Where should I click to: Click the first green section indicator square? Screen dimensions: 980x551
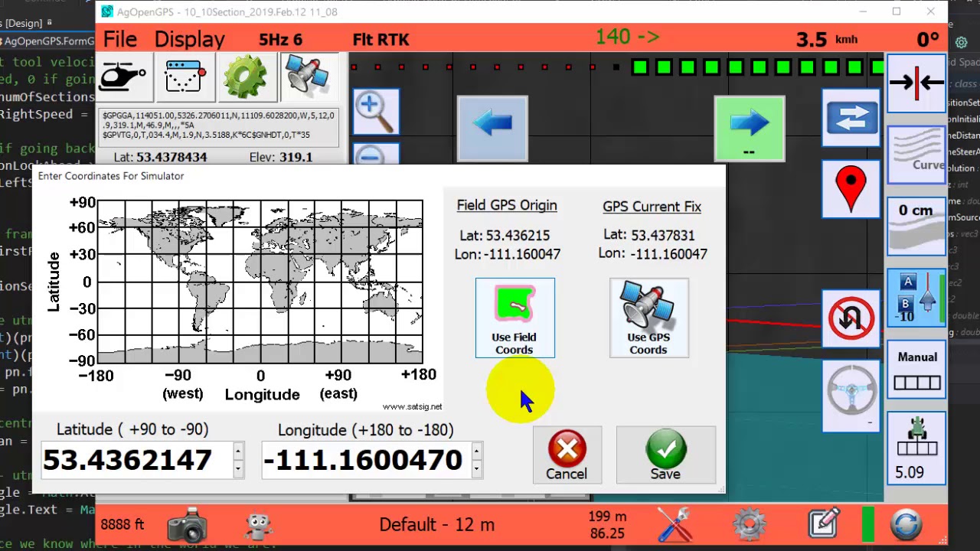pos(640,67)
